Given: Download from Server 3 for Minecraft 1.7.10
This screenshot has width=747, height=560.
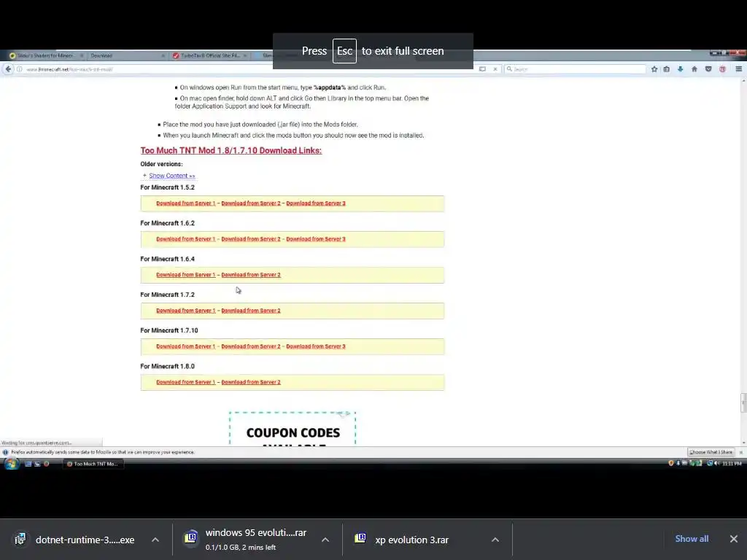Looking at the screenshot, I should pos(316,346).
